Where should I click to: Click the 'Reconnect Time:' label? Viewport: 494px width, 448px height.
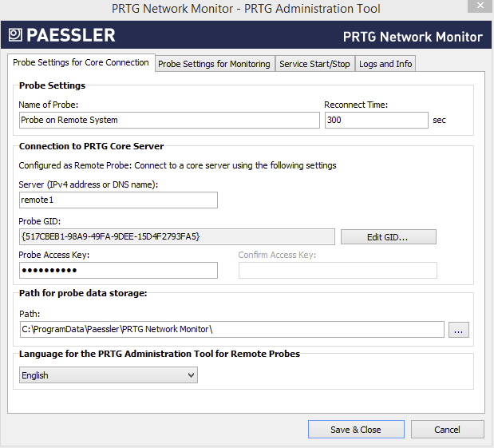[356, 105]
